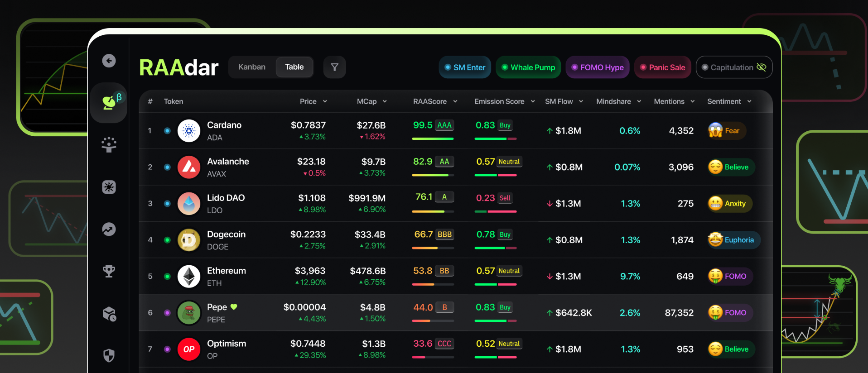Click the Optimism OP token logo
868x373 pixels.
pos(189,349)
